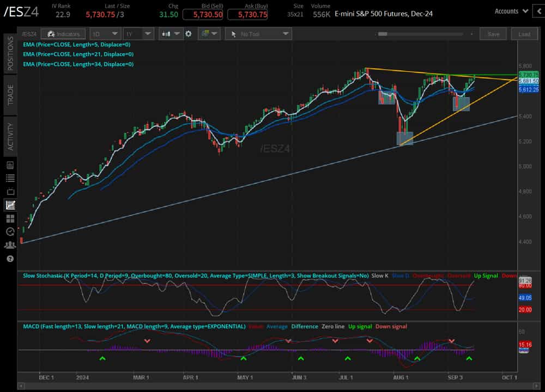Viewport: 545px width, 392px height.
Task: Open the list view icon in sidebar
Action: click(x=10, y=178)
